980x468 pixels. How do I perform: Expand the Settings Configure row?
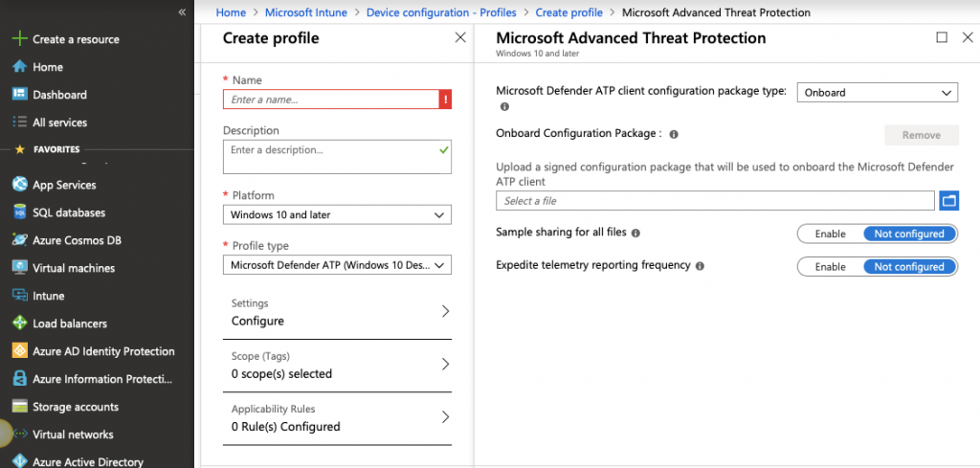pos(337,312)
